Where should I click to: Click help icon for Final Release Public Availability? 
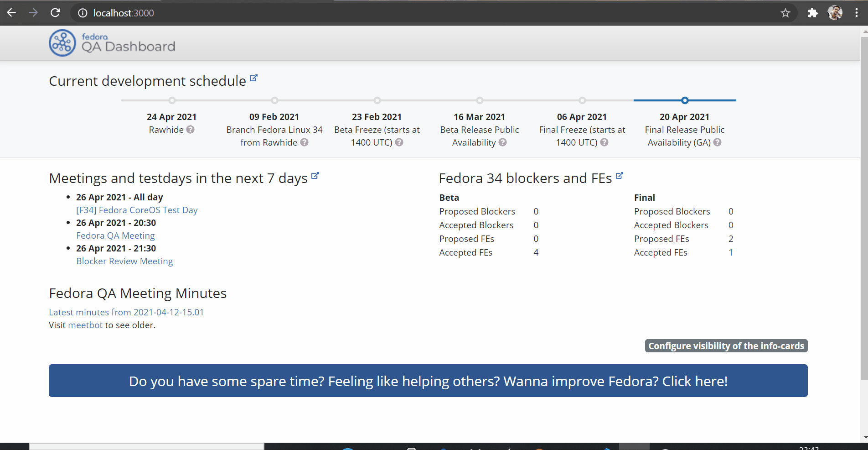718,142
